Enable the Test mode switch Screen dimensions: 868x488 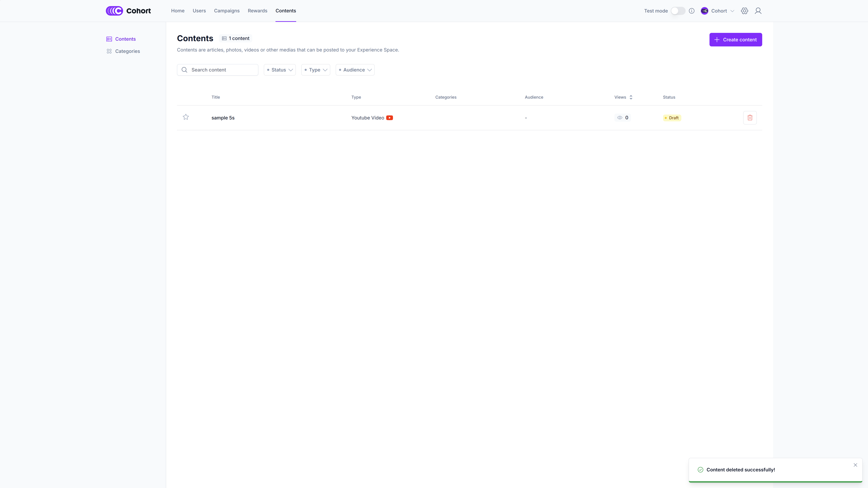tap(678, 11)
